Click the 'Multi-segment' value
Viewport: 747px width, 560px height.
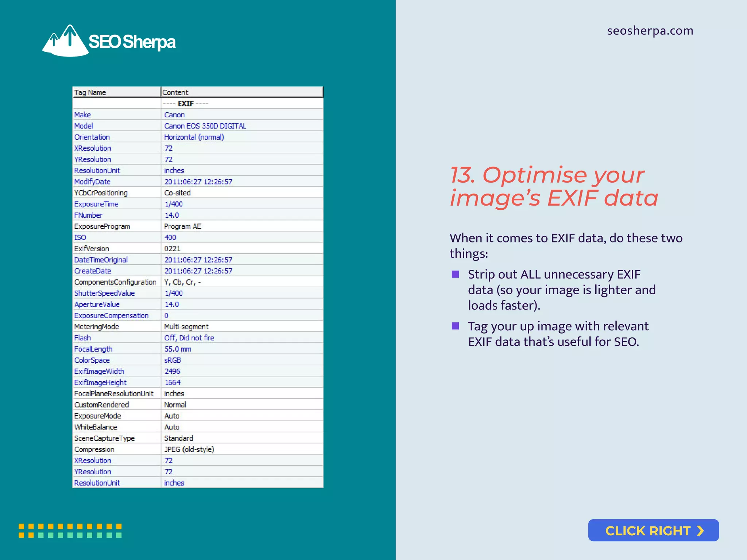pyautogui.click(x=186, y=327)
